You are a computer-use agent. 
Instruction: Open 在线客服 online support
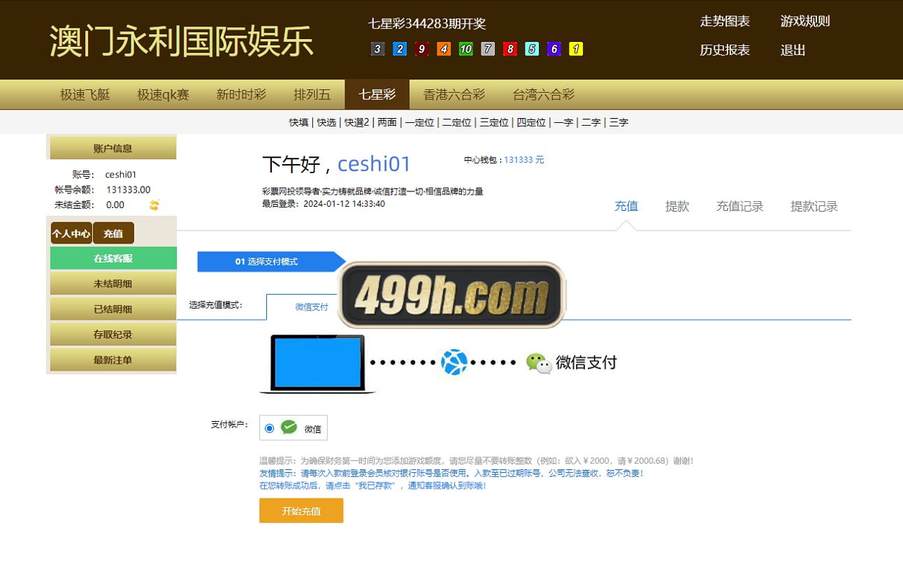tap(113, 258)
